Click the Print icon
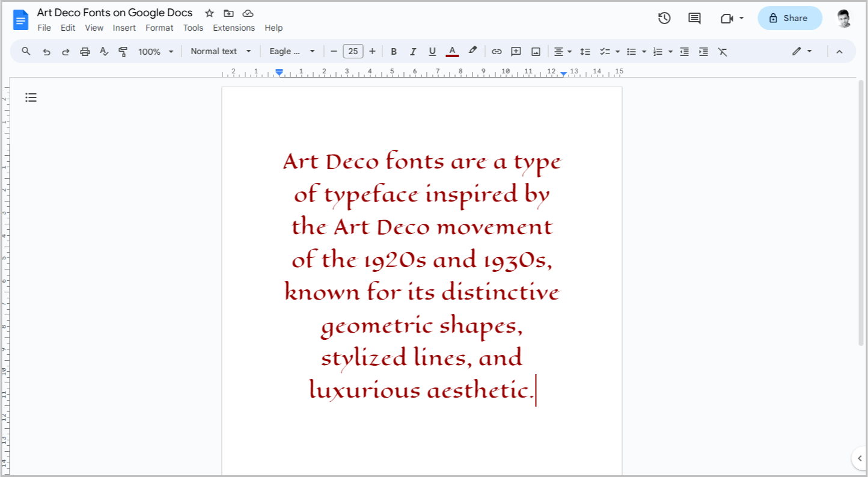The image size is (868, 477). [x=85, y=51]
